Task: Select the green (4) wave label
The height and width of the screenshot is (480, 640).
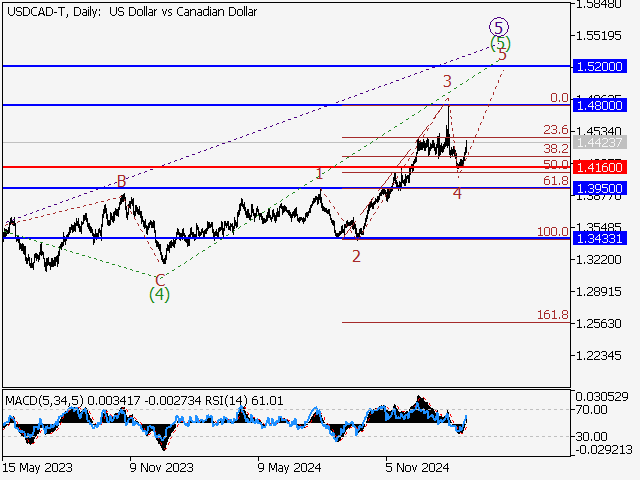Action: pyautogui.click(x=159, y=294)
